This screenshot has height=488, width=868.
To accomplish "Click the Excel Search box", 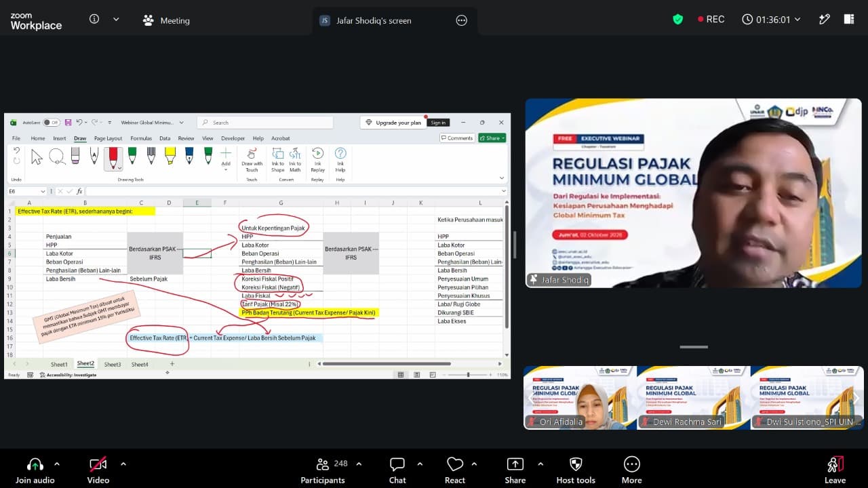I will (265, 123).
